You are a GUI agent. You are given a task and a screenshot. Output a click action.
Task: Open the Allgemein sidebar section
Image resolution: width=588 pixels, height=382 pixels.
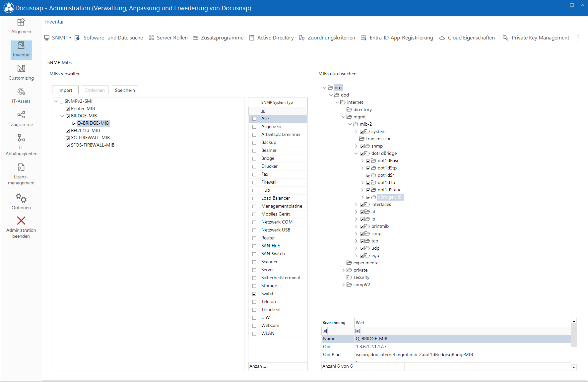click(21, 27)
